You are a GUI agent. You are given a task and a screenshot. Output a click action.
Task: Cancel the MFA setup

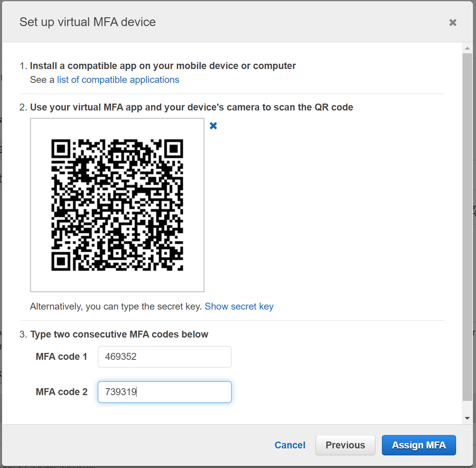click(290, 445)
